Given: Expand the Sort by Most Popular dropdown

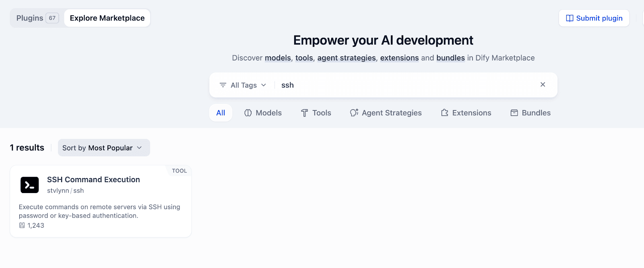Looking at the screenshot, I should coord(103,148).
